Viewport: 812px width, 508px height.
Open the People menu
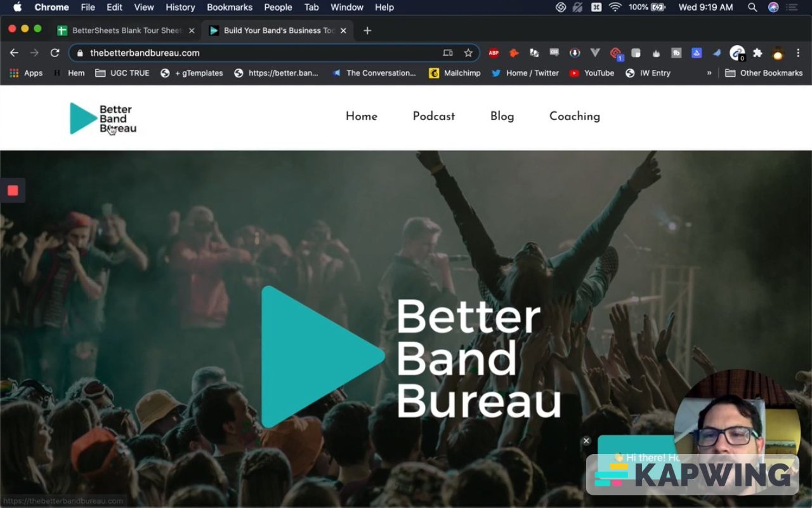[278, 7]
